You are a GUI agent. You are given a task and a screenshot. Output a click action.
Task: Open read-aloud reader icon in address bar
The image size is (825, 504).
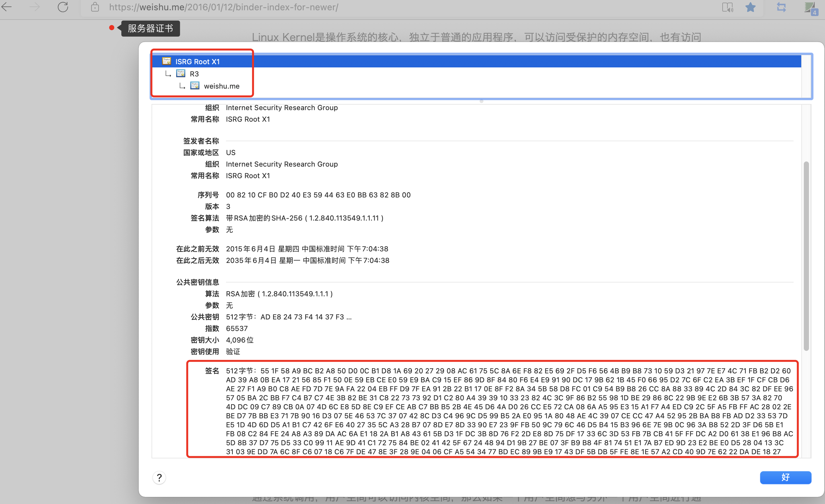tap(727, 7)
